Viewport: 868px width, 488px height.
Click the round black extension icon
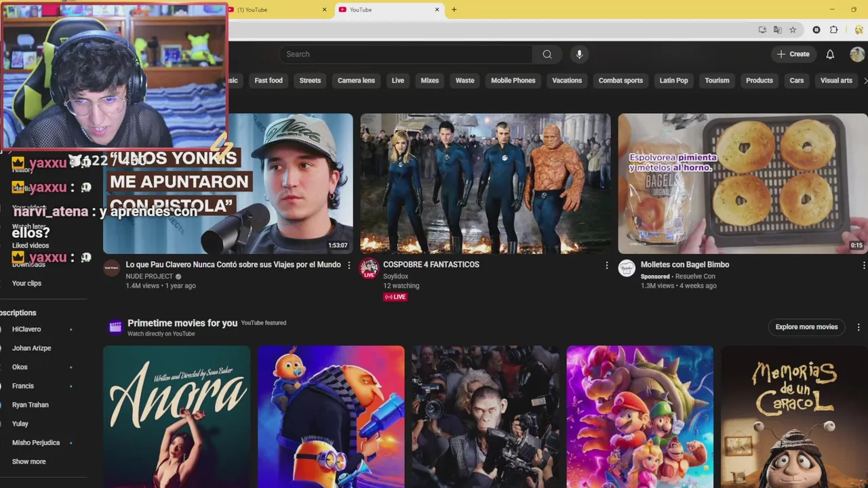816,30
